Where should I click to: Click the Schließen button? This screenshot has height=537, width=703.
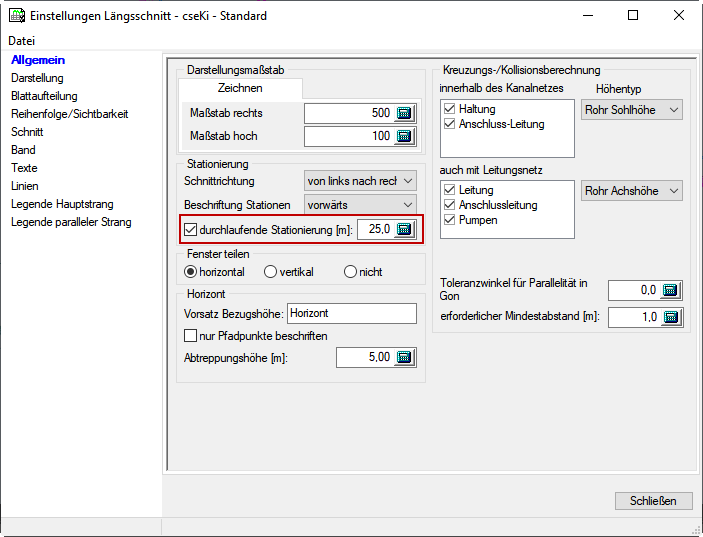tap(653, 500)
